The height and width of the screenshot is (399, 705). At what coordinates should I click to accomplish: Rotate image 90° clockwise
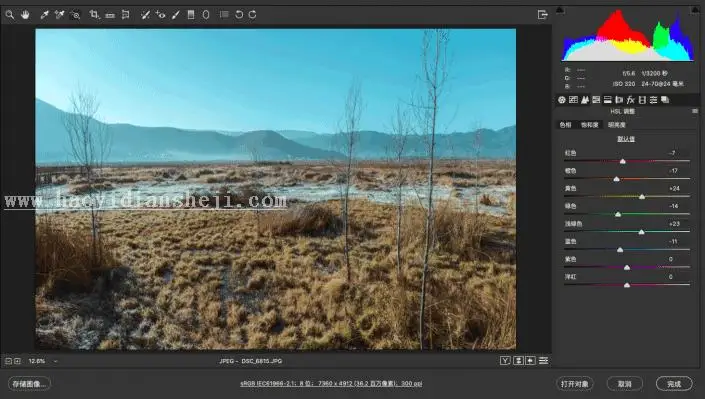[253, 15]
